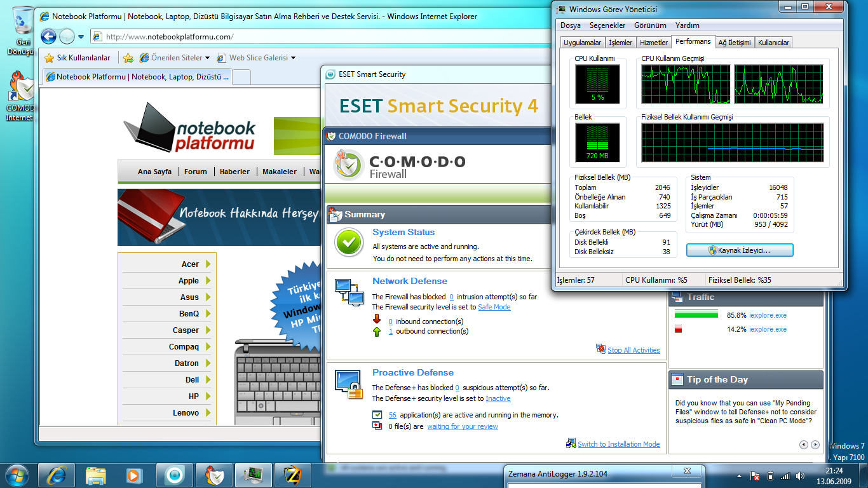Select HP in the brand list
Screen dimensions: 868x488
(x=194, y=396)
